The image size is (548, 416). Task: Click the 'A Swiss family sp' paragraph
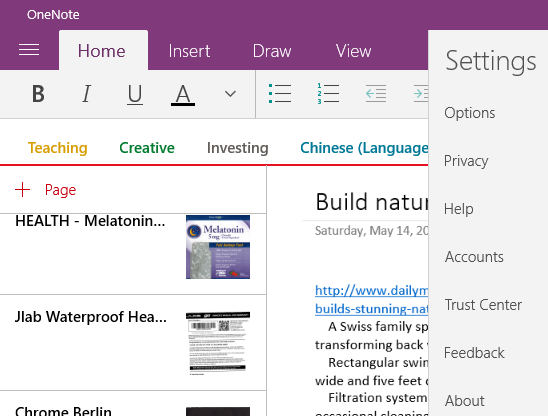pos(378,327)
